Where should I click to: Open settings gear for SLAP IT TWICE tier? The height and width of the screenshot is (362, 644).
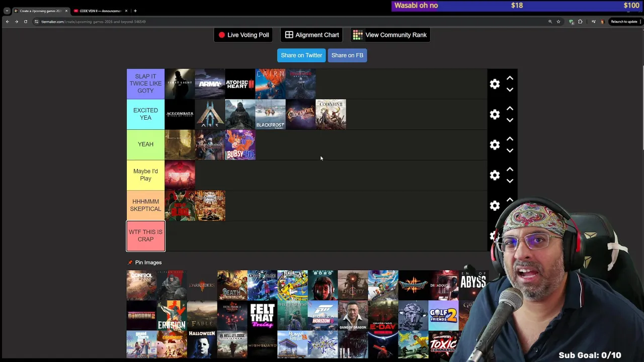[x=495, y=84]
